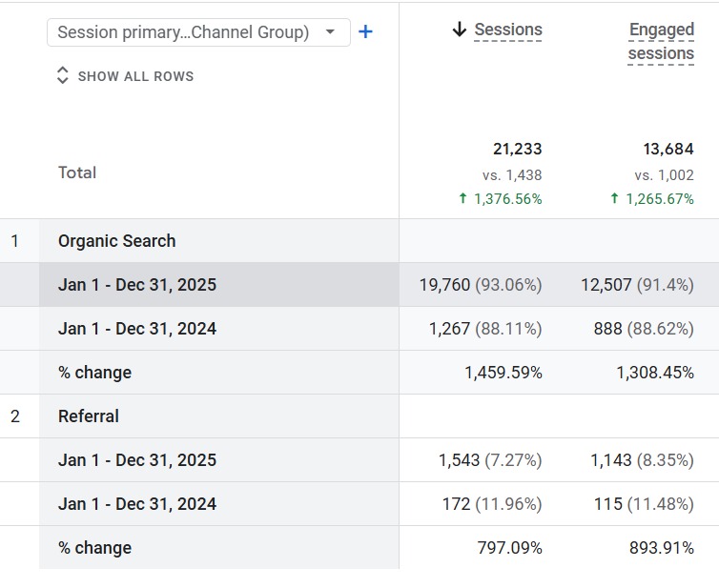Screen dimensions: 719x588
Task: Select the Referral row label
Action: point(89,416)
